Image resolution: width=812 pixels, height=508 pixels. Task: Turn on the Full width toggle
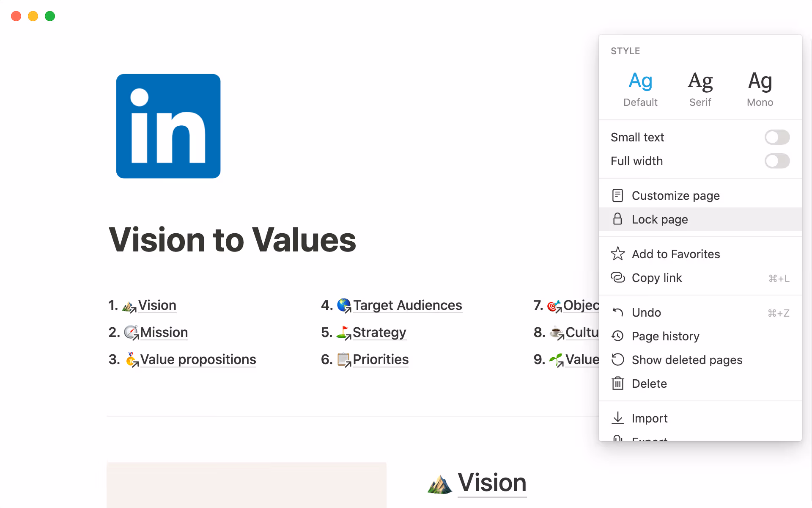coord(776,161)
